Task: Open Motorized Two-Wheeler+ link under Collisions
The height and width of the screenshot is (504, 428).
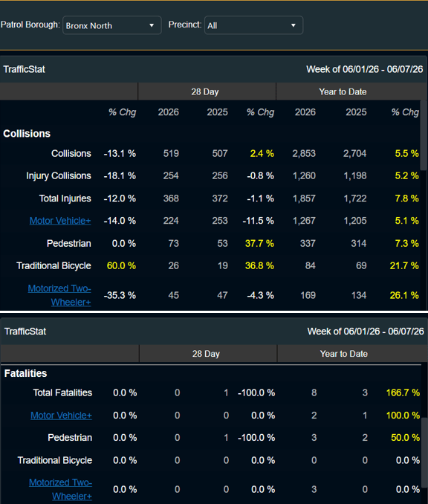Action: point(59,295)
